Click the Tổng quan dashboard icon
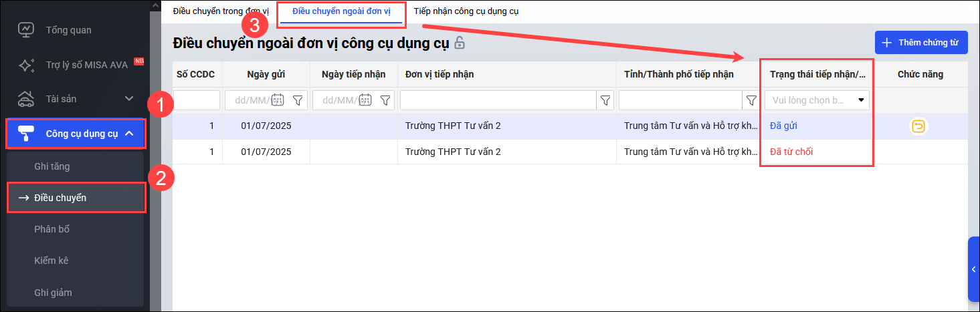Image resolution: width=980 pixels, height=312 pixels. [x=26, y=30]
